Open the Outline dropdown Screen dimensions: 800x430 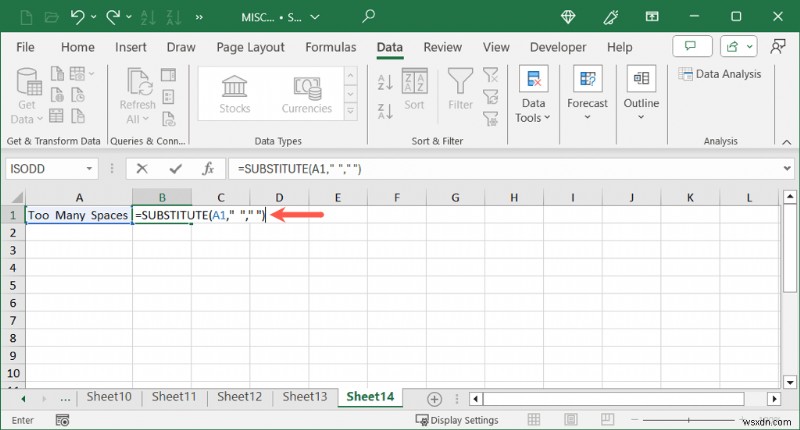click(641, 93)
